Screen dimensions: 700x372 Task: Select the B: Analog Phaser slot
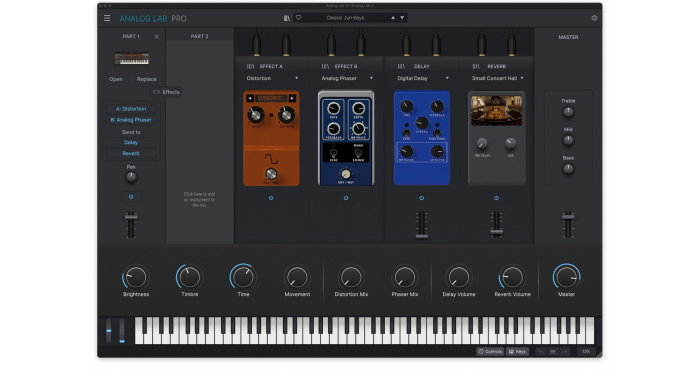click(x=131, y=120)
